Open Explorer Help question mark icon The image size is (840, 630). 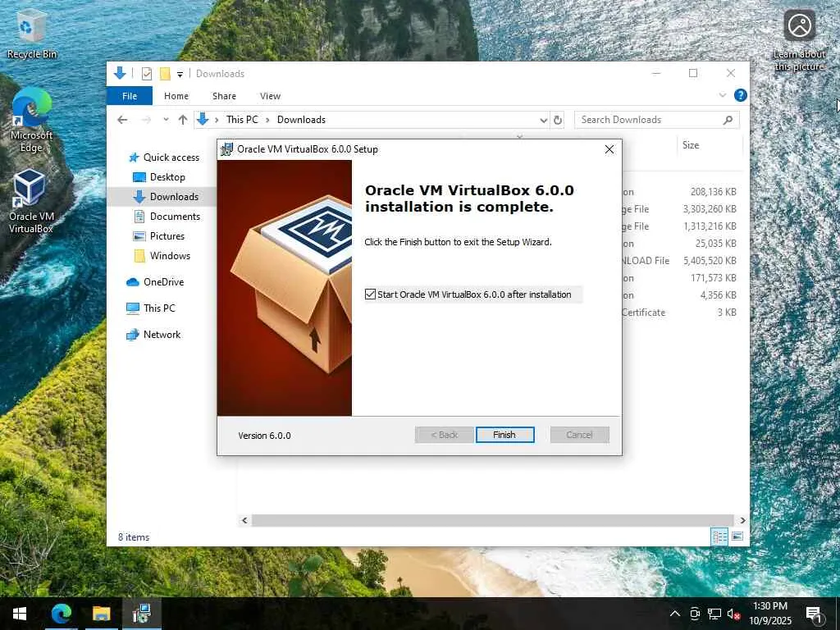pos(741,95)
